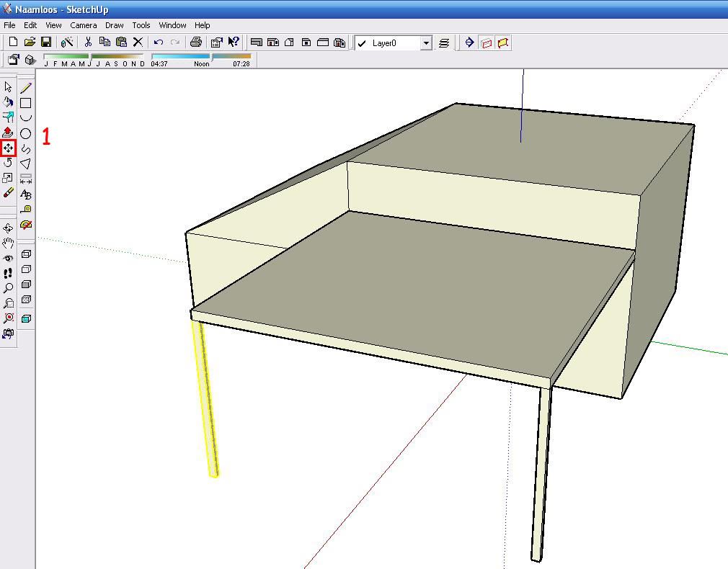Select the Zoom magnifier tool
Viewport: 728px width, 569px height.
click(x=8, y=288)
